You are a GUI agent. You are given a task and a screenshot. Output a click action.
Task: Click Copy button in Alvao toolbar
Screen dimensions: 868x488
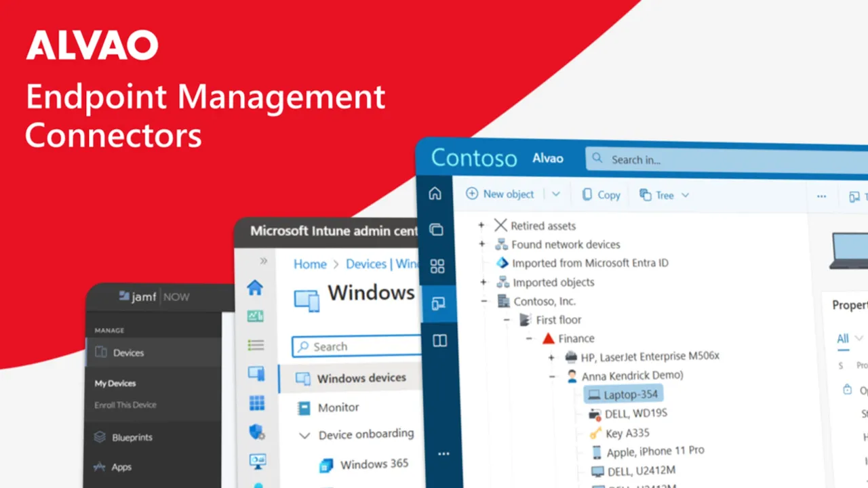point(601,195)
